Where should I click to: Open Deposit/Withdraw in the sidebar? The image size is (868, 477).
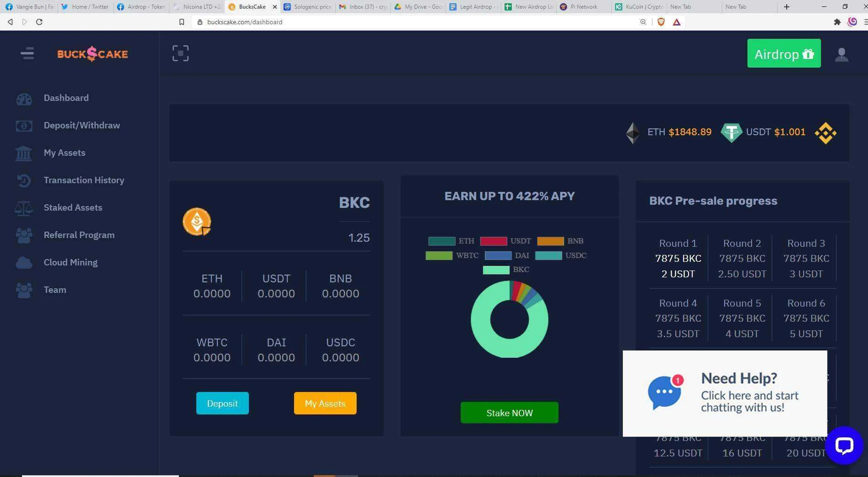(82, 126)
